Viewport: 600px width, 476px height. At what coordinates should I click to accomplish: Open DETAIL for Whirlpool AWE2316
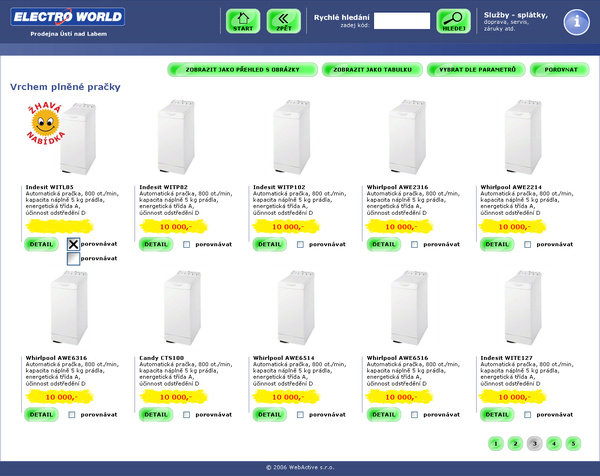(x=384, y=244)
